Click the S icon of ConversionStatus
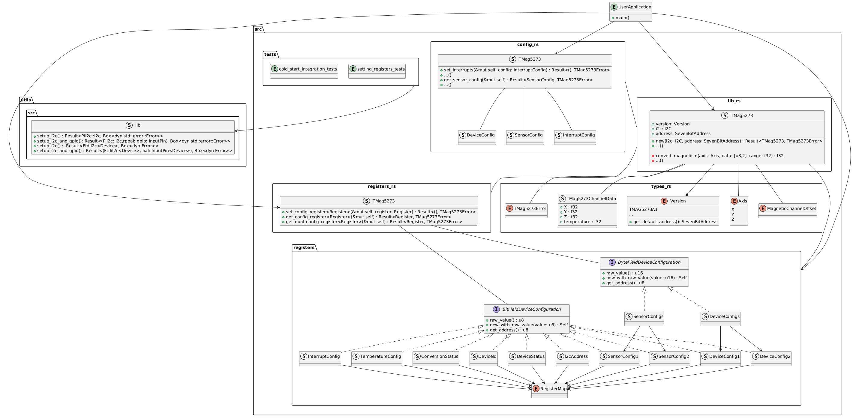 pyautogui.click(x=417, y=356)
